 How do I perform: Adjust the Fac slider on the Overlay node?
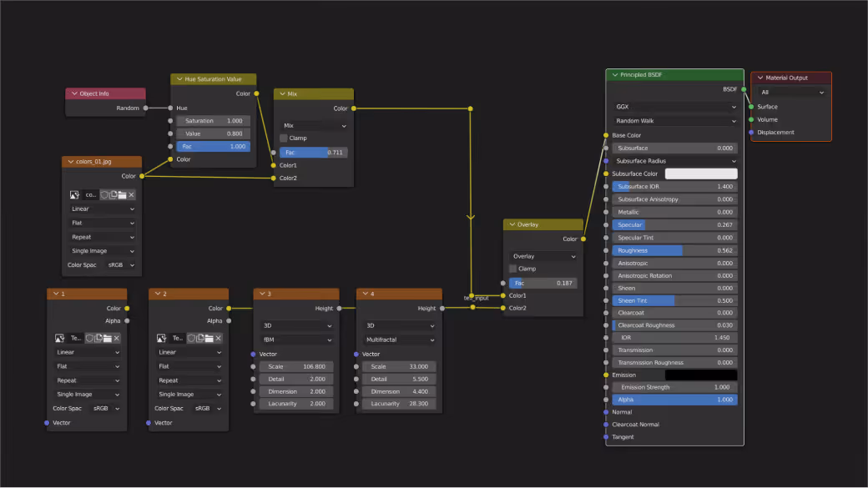[542, 283]
